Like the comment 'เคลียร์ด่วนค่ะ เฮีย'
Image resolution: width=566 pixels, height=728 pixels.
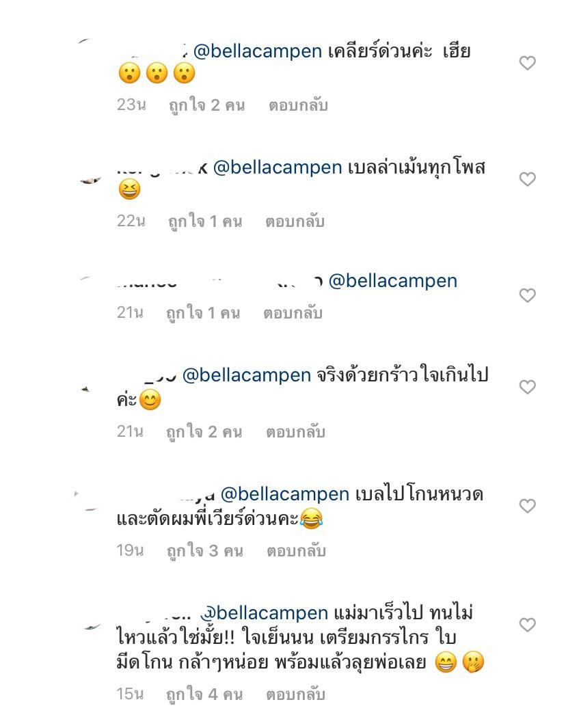coord(527,63)
